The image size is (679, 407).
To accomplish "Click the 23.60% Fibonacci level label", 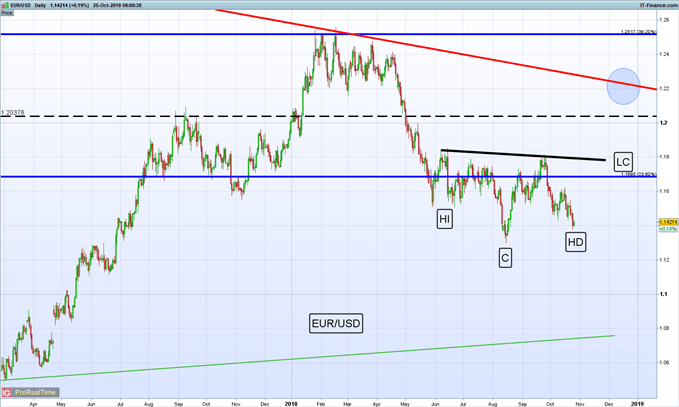I will 638,174.
